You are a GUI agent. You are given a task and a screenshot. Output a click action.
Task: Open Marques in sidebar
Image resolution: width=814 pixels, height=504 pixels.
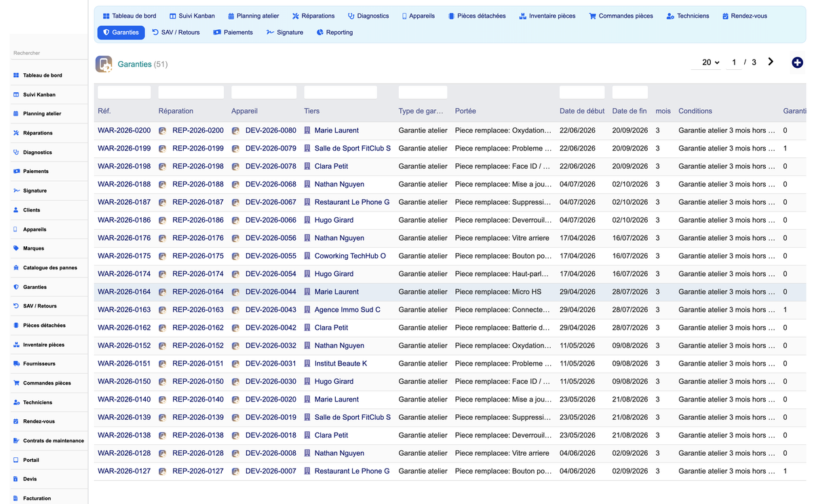coord(49,248)
